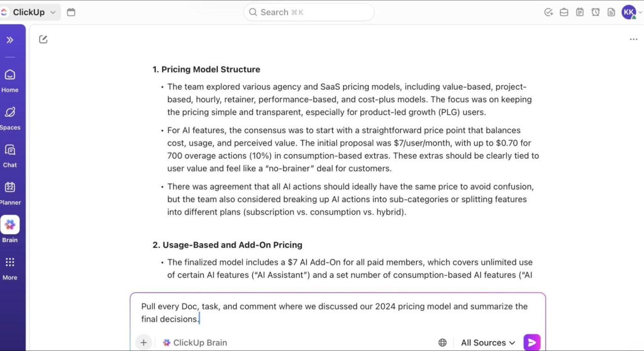Image resolution: width=644 pixels, height=351 pixels.
Task: Toggle the web search globe option
Action: click(442, 342)
